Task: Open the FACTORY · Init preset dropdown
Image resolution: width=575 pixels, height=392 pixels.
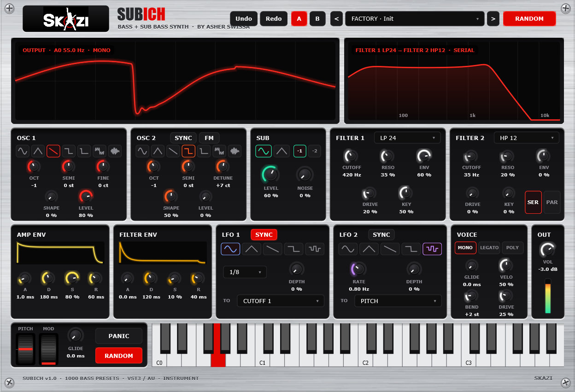Action: click(415, 18)
